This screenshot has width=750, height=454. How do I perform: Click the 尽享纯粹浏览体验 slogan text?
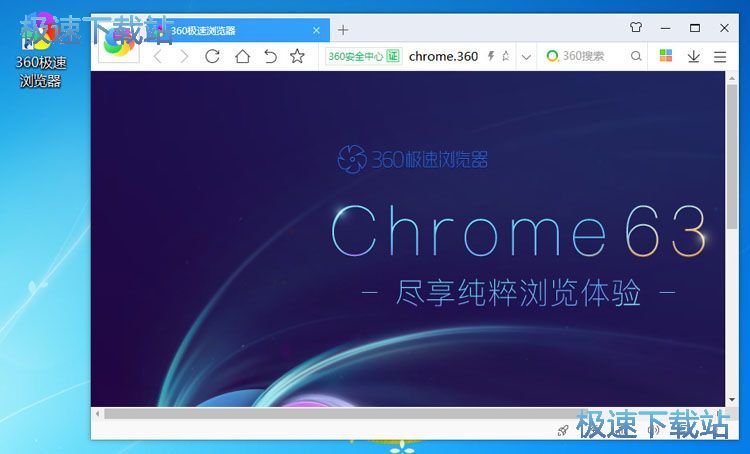tap(518, 292)
